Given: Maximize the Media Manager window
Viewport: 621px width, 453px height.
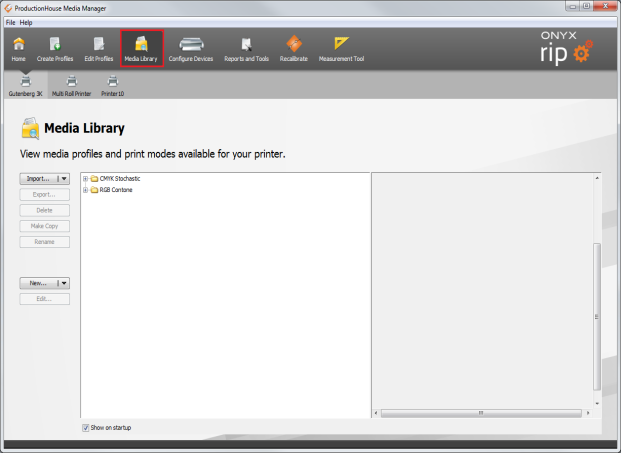Looking at the screenshot, I should coord(587,6).
